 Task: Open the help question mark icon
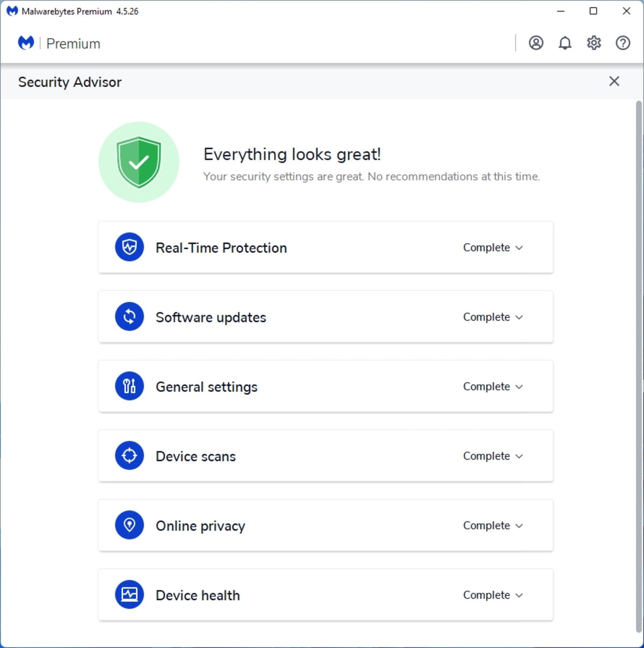coord(623,43)
